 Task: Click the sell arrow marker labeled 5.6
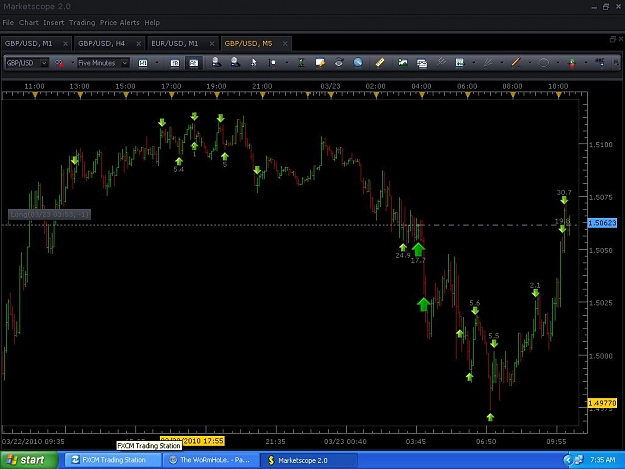tap(475, 311)
